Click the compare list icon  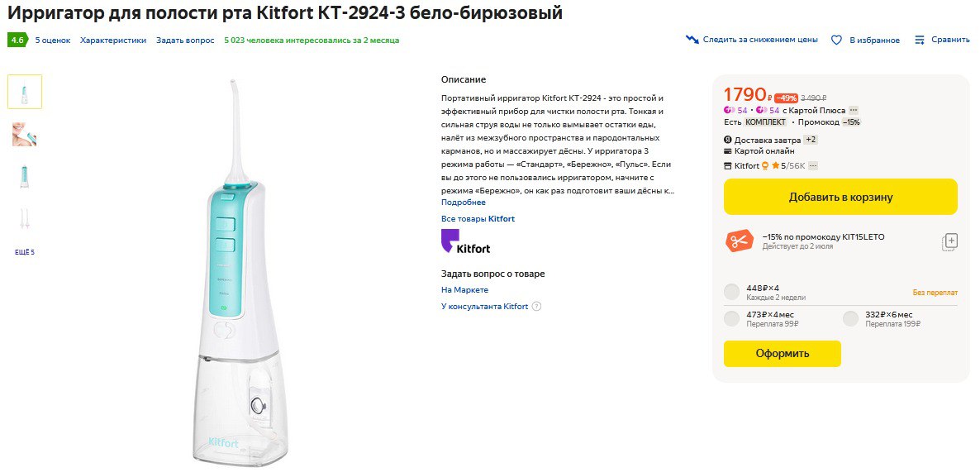(920, 40)
